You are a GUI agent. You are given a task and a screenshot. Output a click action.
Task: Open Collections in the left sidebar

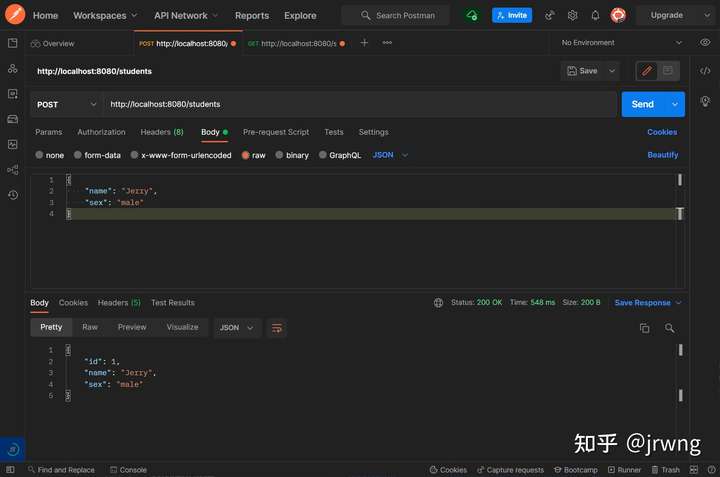[13, 43]
